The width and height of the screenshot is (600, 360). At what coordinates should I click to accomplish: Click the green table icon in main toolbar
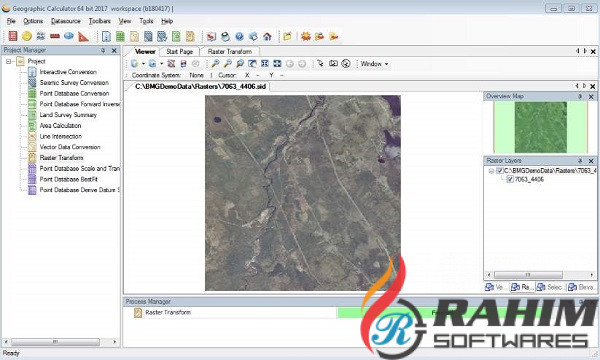point(120,36)
